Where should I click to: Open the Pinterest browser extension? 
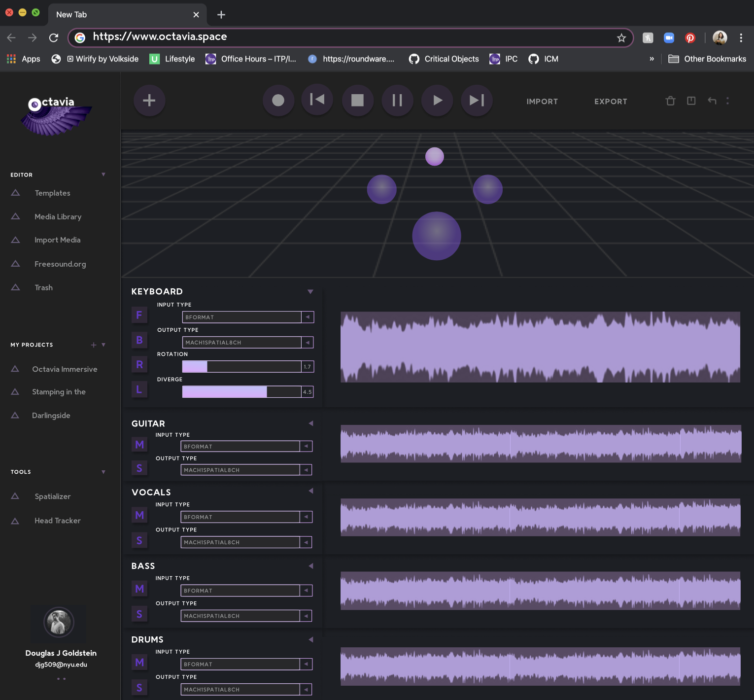pyautogui.click(x=690, y=38)
